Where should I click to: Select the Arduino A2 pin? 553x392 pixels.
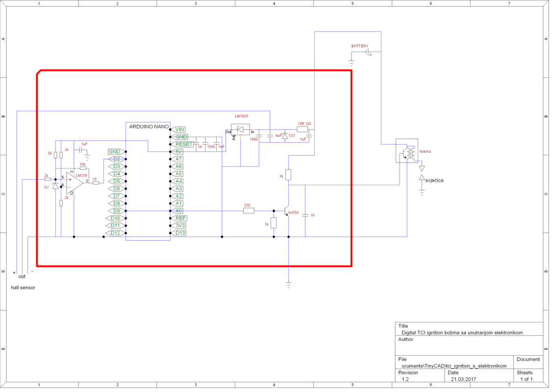[176, 196]
